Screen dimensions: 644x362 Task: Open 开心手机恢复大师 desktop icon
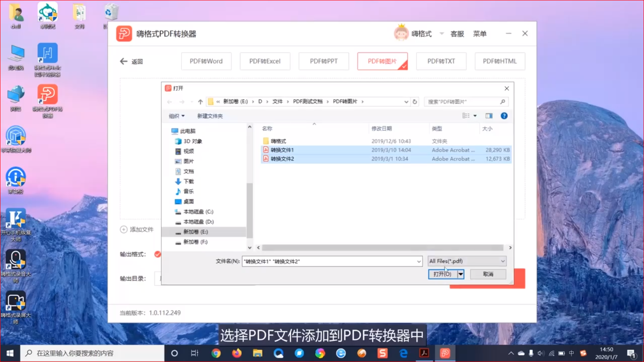pyautogui.click(x=16, y=225)
